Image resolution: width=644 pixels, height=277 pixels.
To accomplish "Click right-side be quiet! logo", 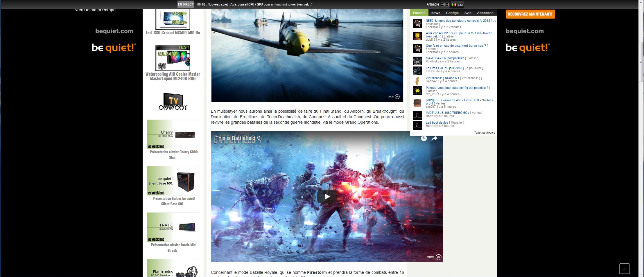I will 528,48.
